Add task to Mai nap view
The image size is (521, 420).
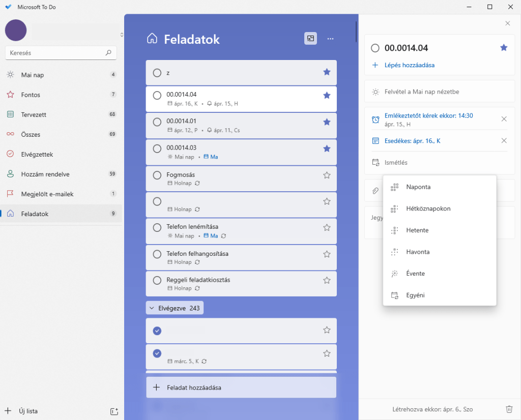pos(422,92)
